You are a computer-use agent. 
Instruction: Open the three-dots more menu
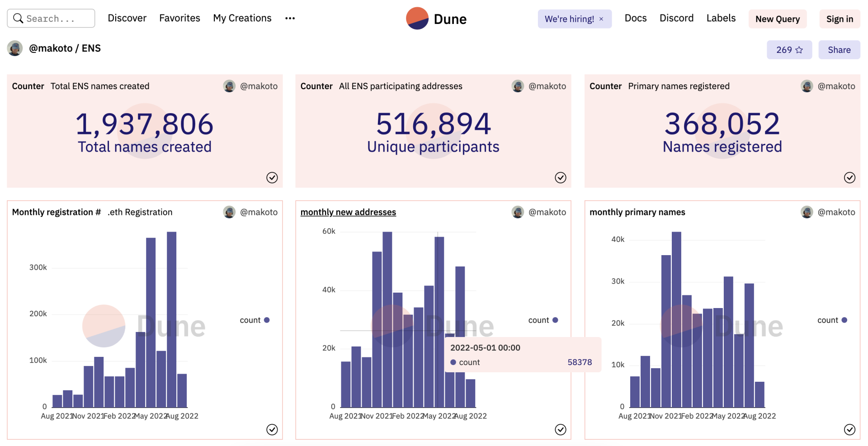pos(290,19)
